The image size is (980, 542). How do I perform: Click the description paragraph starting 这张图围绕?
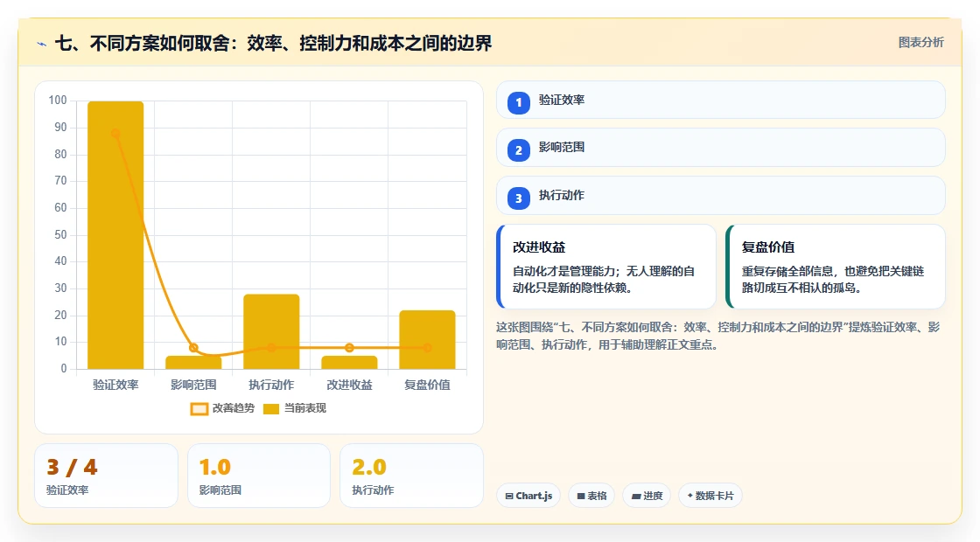718,336
